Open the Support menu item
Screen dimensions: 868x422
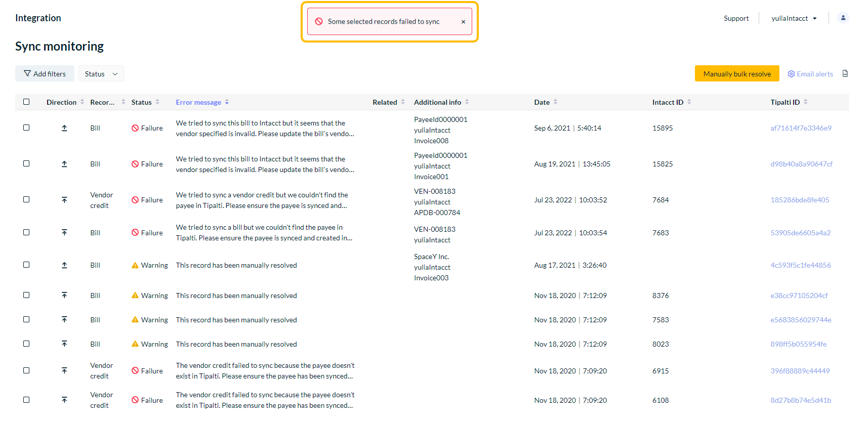tap(736, 18)
